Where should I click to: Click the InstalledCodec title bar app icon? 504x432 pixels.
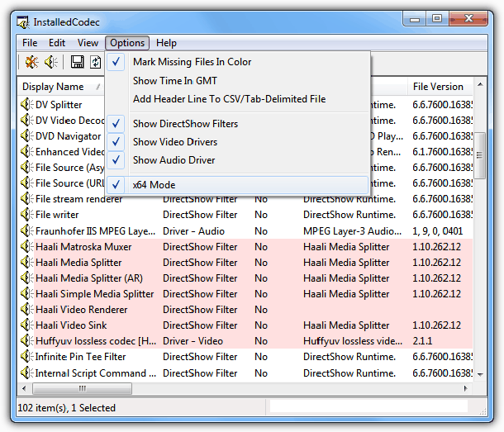click(22, 21)
